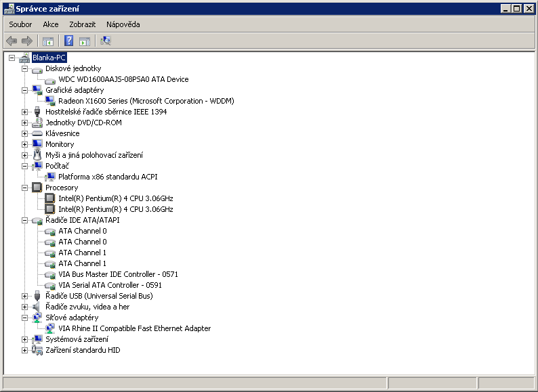Click the Správce zařízení title bar icon
538x392 pixels.
point(9,9)
